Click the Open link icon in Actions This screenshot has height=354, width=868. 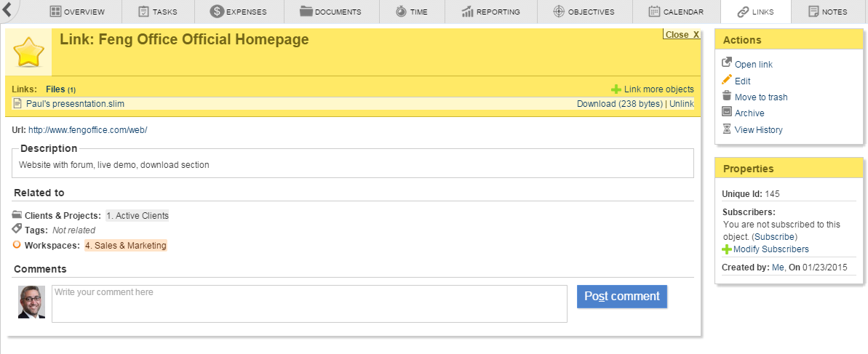[x=726, y=64]
